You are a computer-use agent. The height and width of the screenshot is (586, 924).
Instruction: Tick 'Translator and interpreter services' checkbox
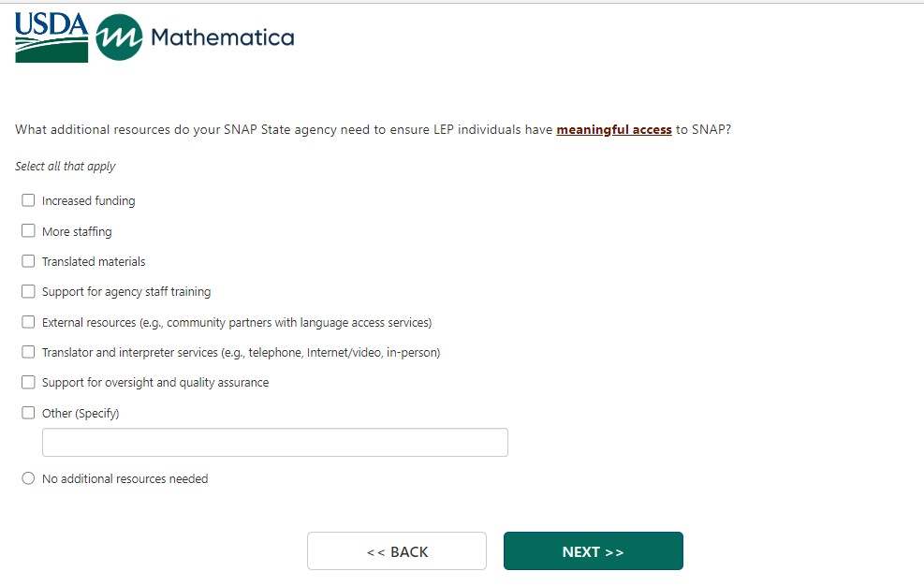[28, 352]
